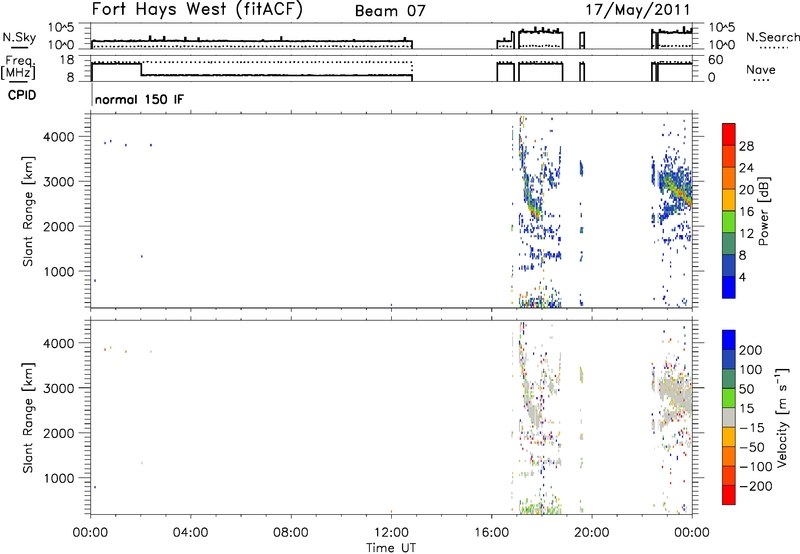
Task: Click the 'Slant Range [km]' label of the velocity panel
Action: pyautogui.click(x=28, y=418)
